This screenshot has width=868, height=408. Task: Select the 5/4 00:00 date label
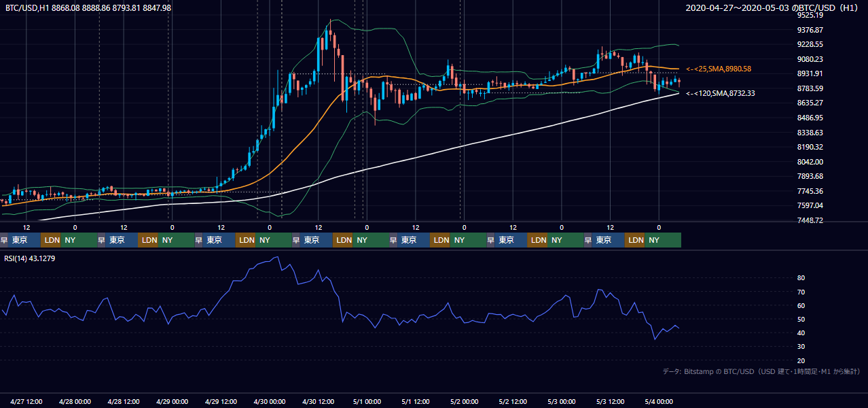coord(659,401)
